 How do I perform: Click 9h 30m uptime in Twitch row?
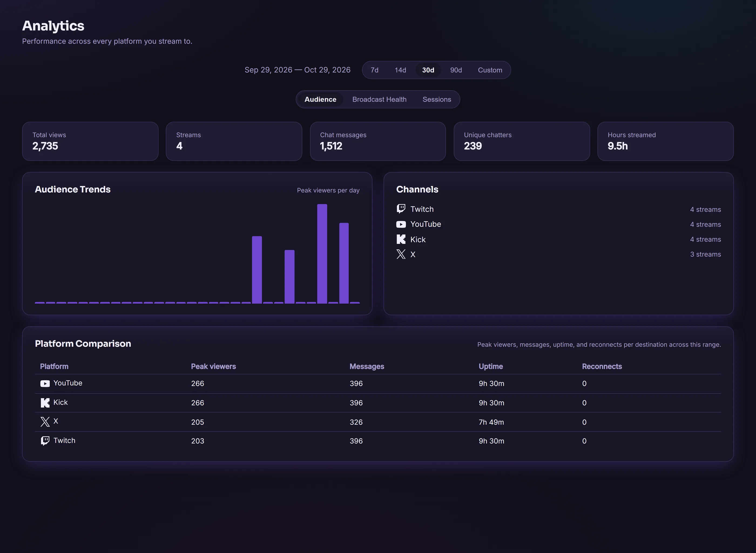pos(491,441)
